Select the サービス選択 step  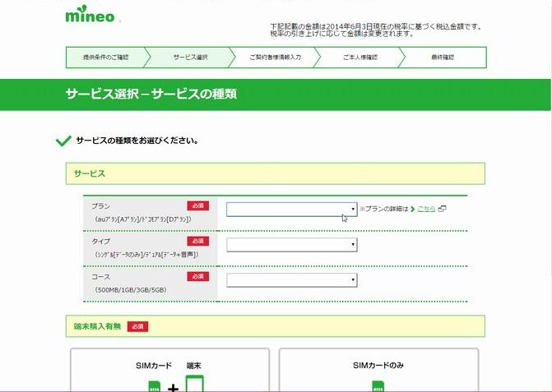pyautogui.click(x=190, y=58)
